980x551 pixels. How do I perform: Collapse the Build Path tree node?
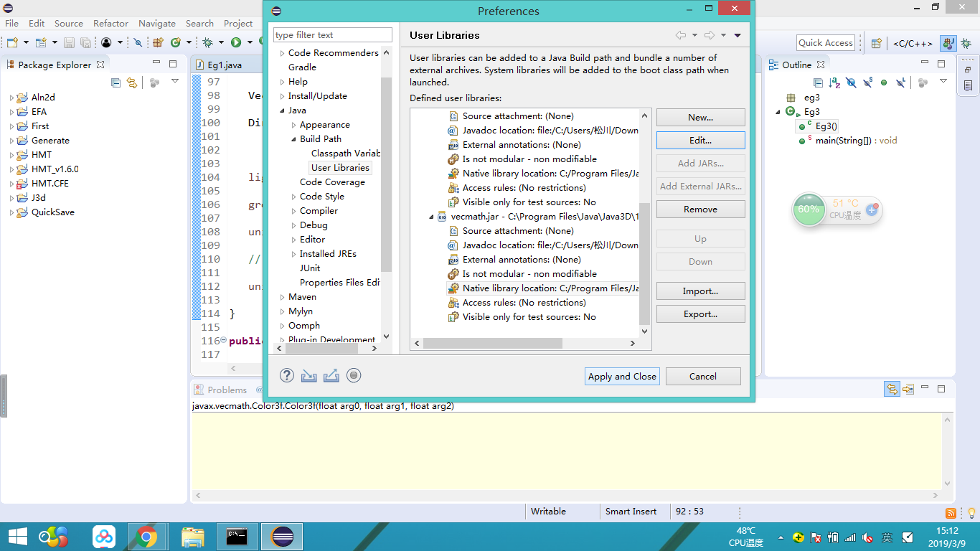tap(293, 138)
